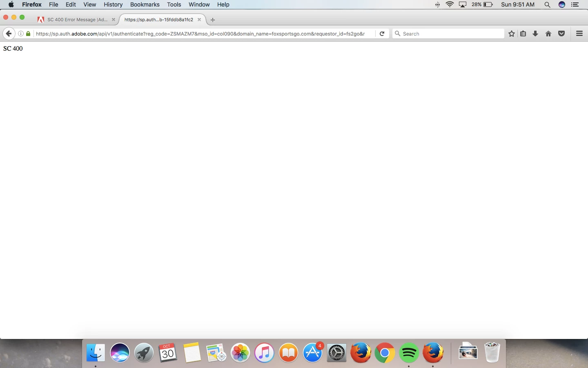Click the Bluetooth status icon
The image size is (588, 368).
coord(437,4)
